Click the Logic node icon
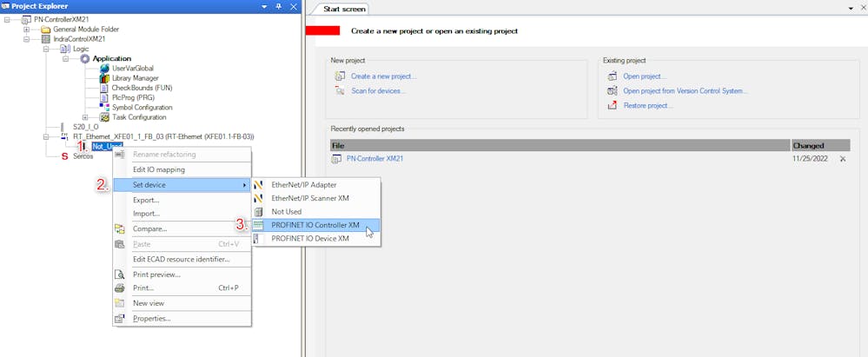Screen dimensions: 868x357 click(x=65, y=49)
